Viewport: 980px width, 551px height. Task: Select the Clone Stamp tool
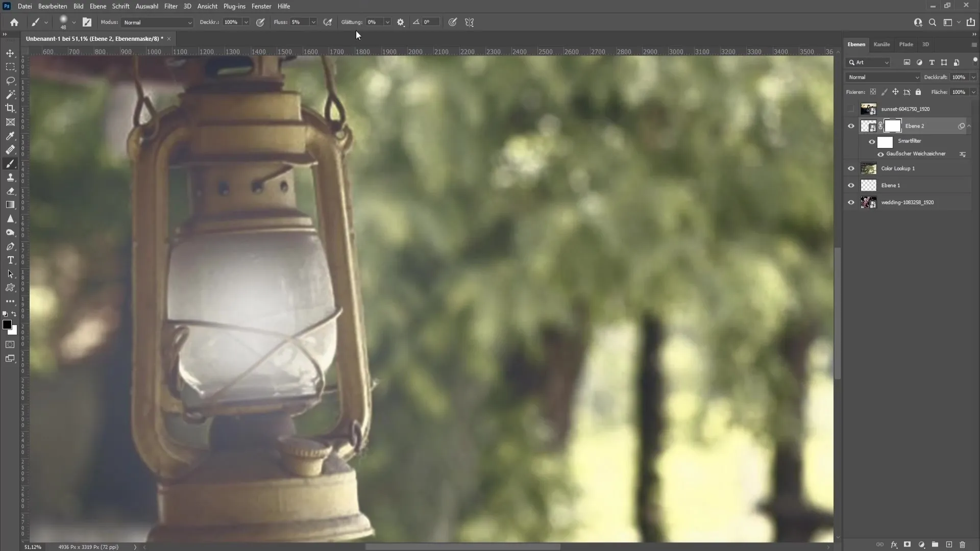10,177
